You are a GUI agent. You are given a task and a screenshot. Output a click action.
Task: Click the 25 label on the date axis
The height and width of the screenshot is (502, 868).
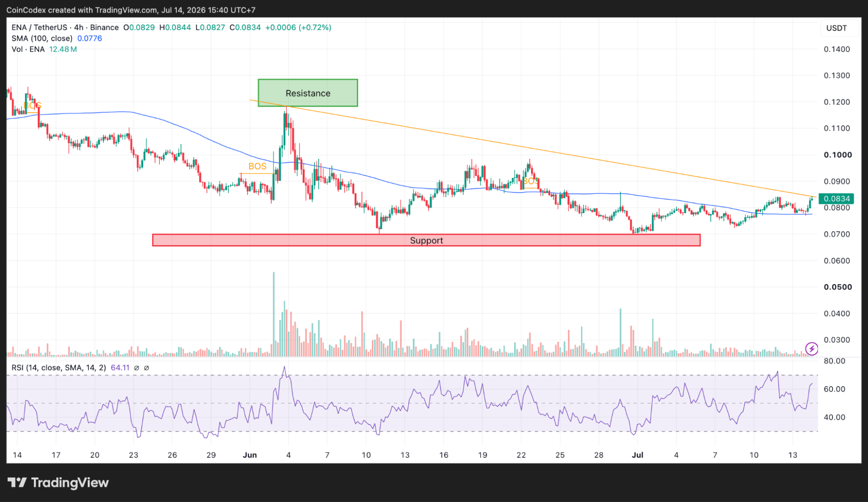560,455
